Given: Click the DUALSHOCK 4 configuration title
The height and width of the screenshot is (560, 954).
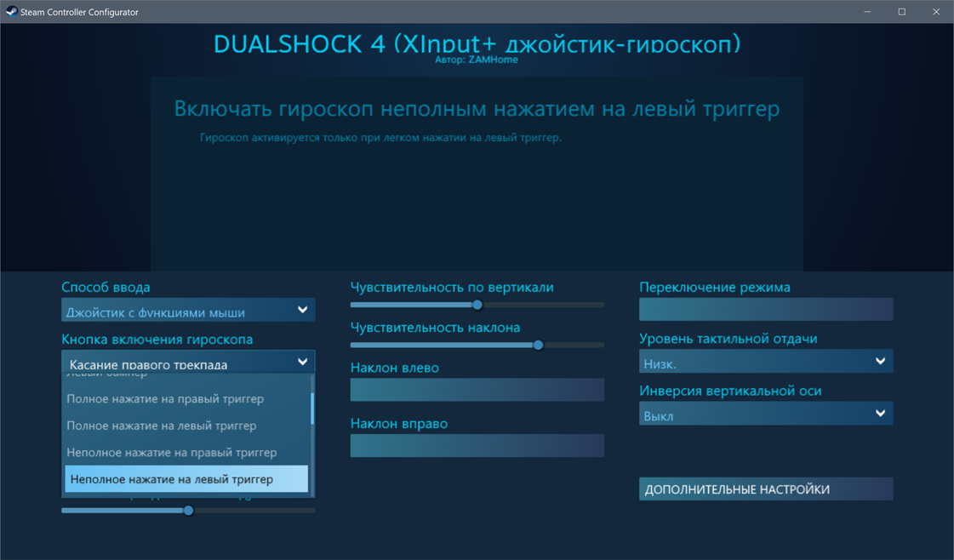Looking at the screenshot, I should click(x=477, y=43).
